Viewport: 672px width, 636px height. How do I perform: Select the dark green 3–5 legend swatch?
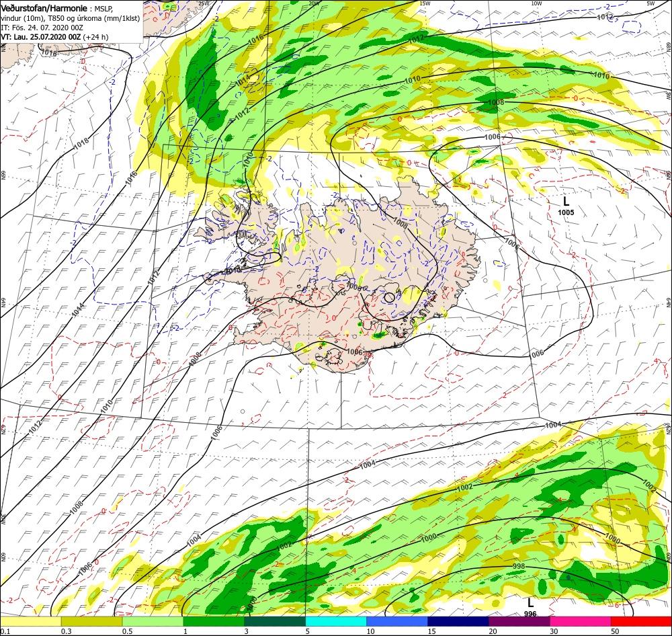275,621
